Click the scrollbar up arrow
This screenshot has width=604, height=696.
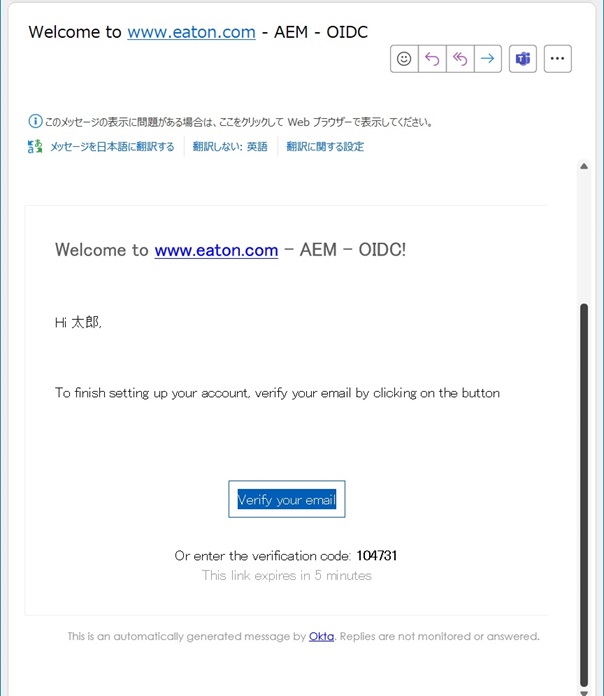(584, 166)
